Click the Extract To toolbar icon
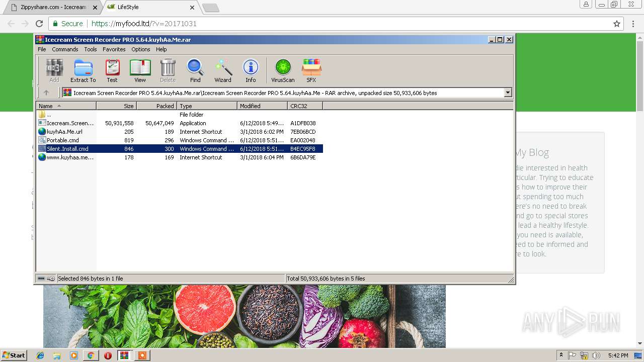Image resolution: width=644 pixels, height=362 pixels. (83, 71)
